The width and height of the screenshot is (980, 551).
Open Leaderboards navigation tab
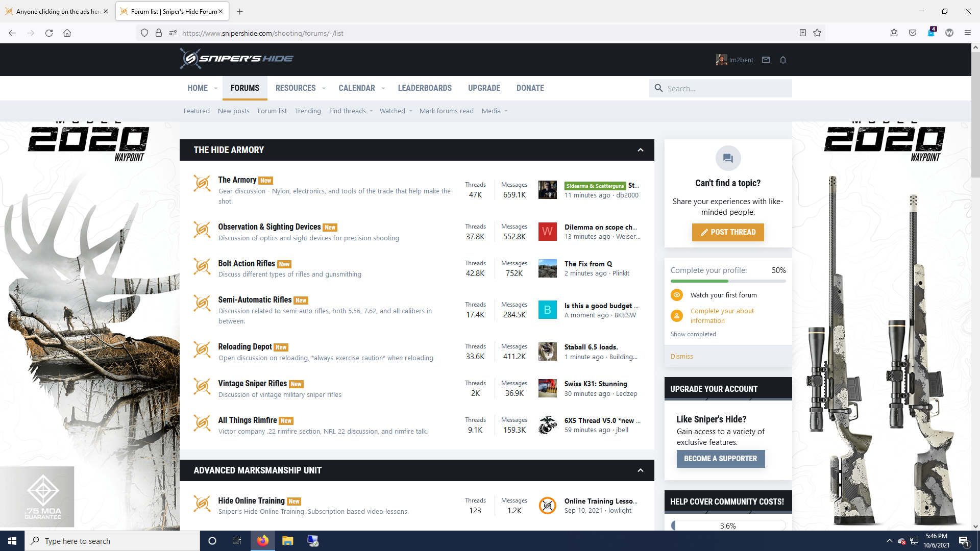coord(425,88)
